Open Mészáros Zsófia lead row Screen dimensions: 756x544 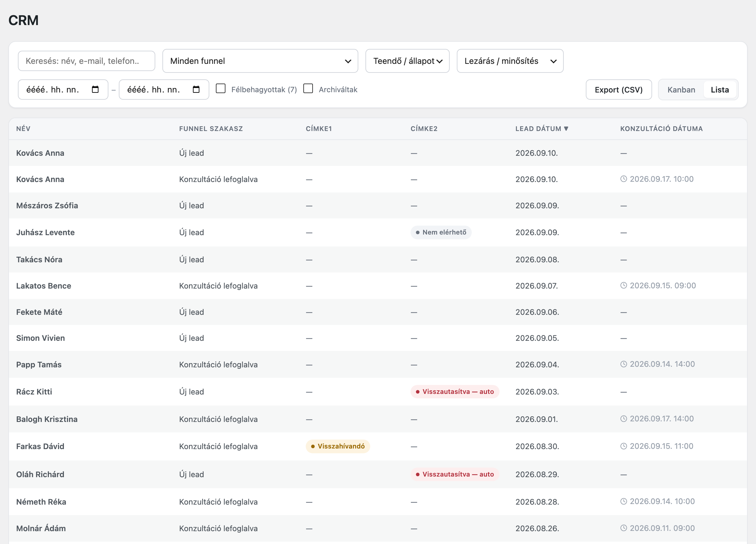pyautogui.click(x=378, y=206)
